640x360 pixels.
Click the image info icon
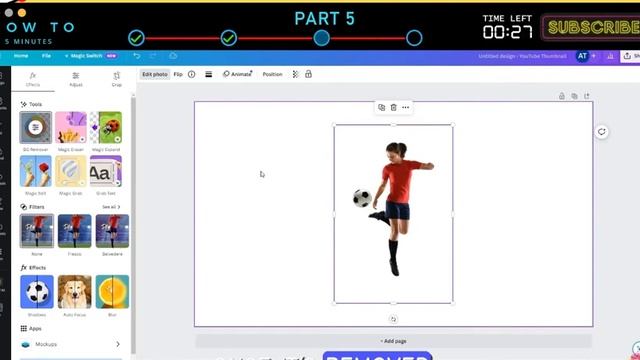(191, 74)
